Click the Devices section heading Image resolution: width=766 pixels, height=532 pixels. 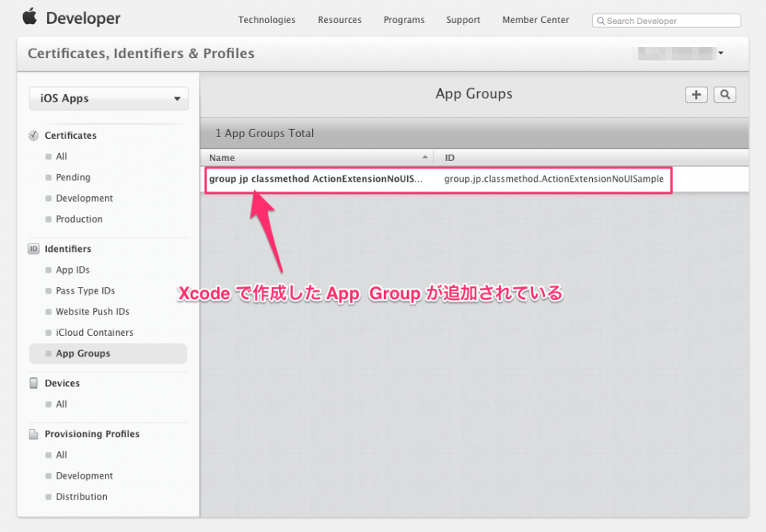click(62, 383)
